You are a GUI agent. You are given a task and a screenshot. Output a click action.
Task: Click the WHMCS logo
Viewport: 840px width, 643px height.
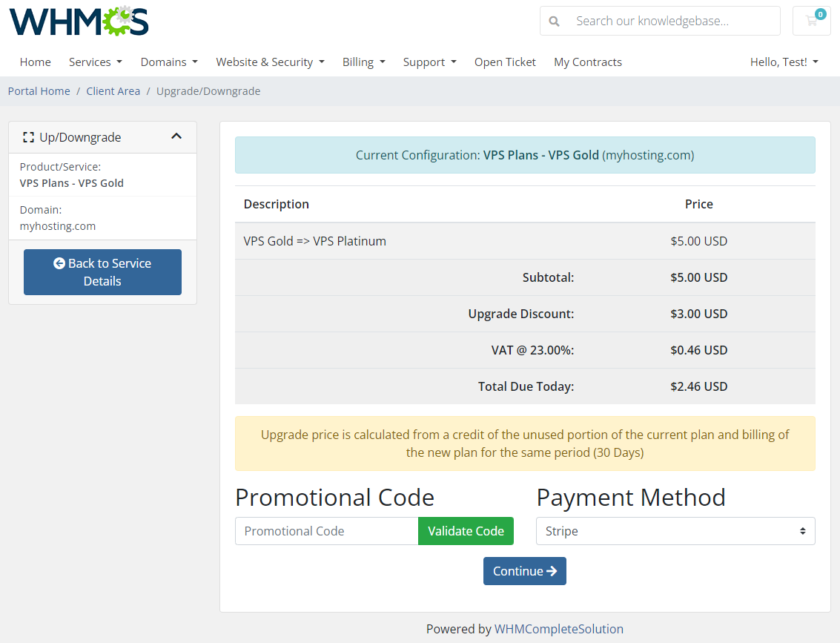pos(78,22)
